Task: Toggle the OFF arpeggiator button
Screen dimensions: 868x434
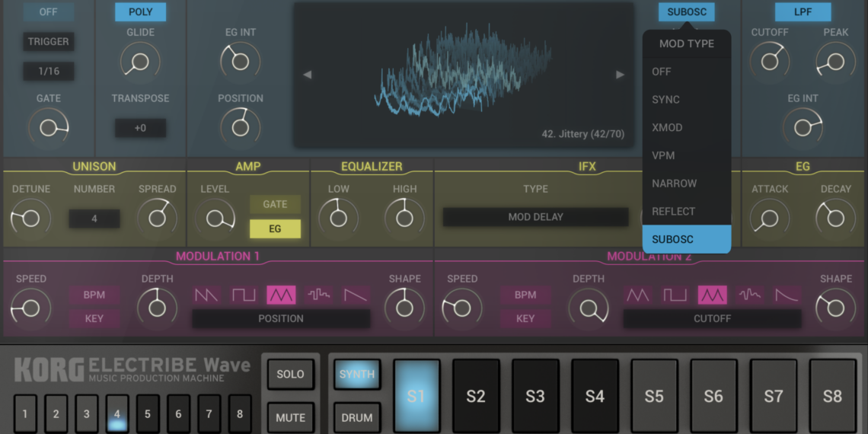Action: (x=48, y=11)
